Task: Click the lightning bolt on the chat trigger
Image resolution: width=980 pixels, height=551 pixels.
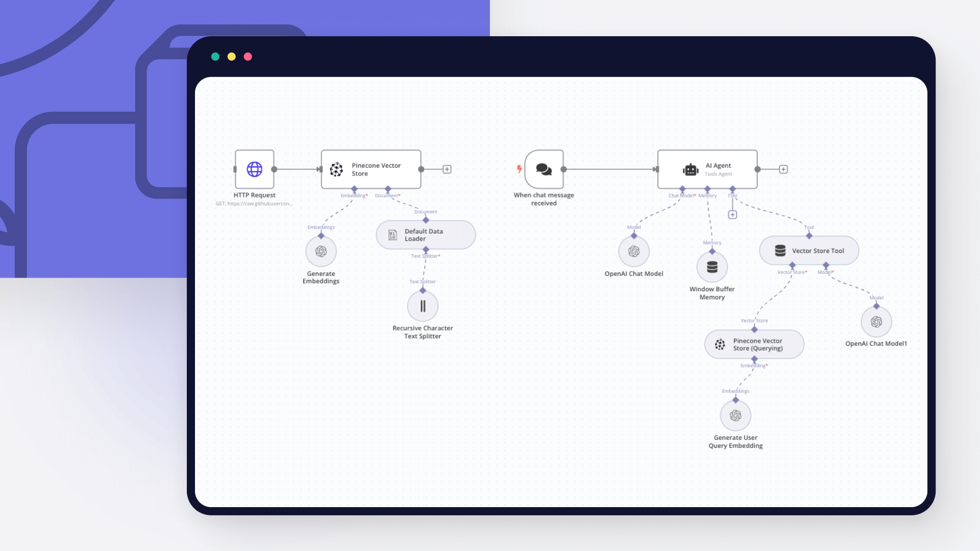Action: point(519,169)
